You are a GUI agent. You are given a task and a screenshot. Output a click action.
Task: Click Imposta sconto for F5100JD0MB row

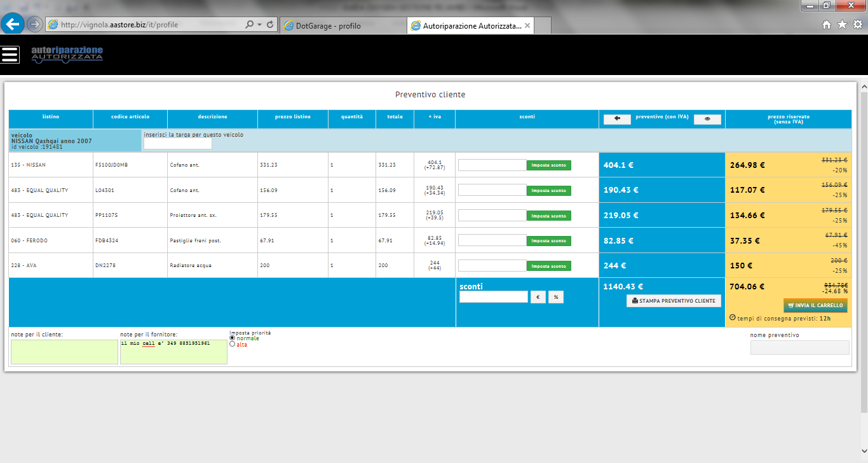click(x=549, y=165)
